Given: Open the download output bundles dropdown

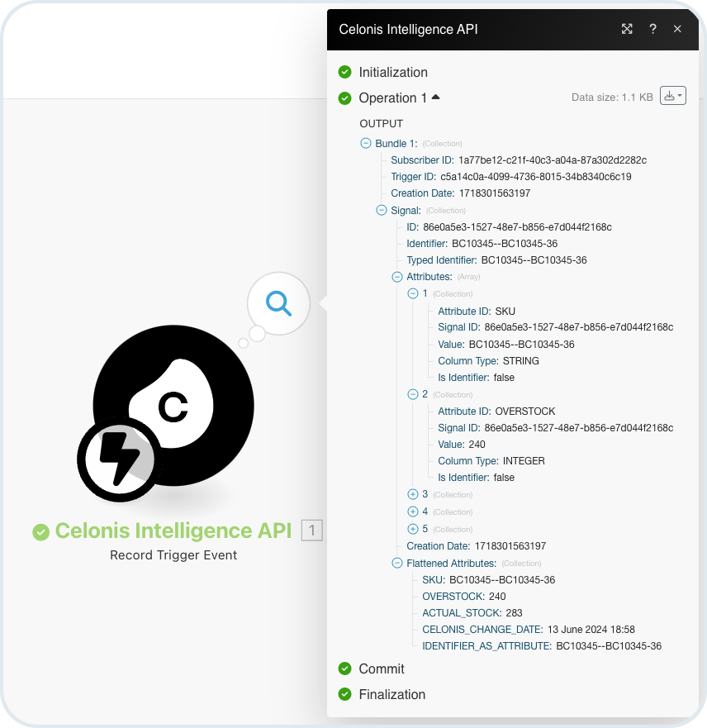Looking at the screenshot, I should click(x=672, y=96).
